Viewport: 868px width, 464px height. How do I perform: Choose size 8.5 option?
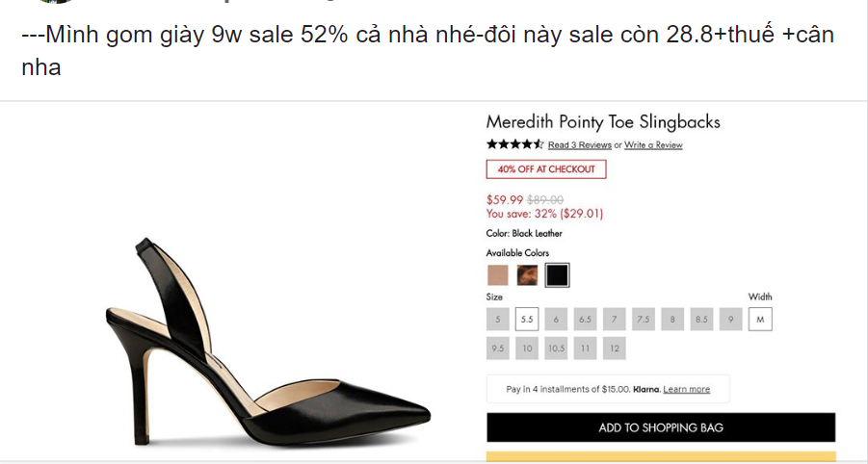701,320
